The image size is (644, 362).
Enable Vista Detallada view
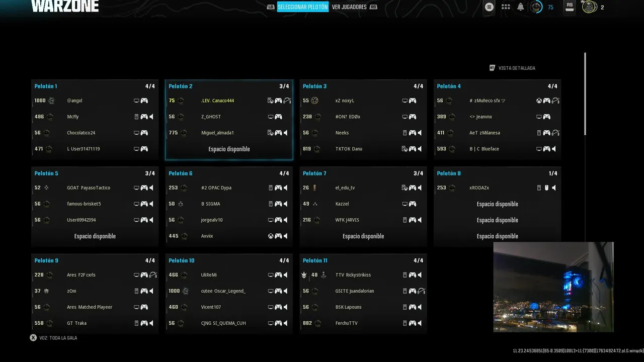pyautogui.click(x=517, y=68)
